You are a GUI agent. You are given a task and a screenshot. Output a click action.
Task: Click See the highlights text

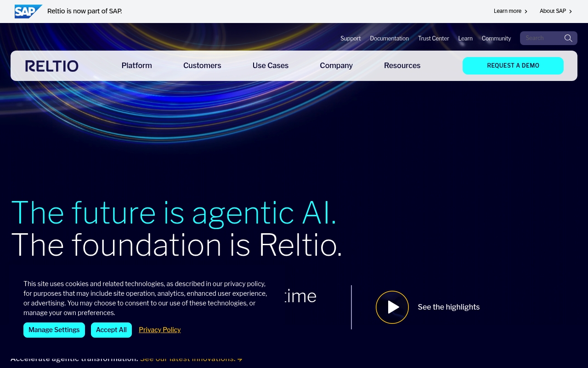click(x=449, y=307)
